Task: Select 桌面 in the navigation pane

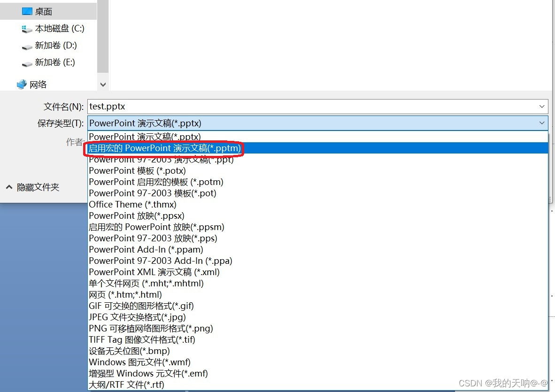Action: [48, 11]
